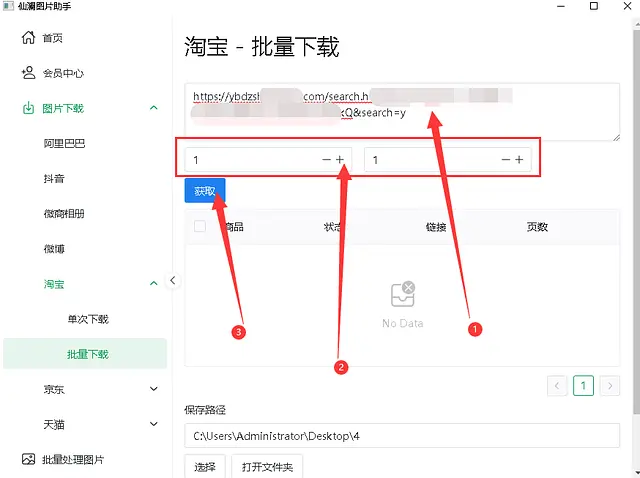Click the 保存路径 label

point(205,409)
